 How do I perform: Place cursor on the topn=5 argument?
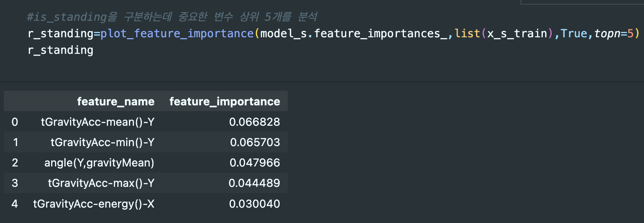[x=614, y=34]
